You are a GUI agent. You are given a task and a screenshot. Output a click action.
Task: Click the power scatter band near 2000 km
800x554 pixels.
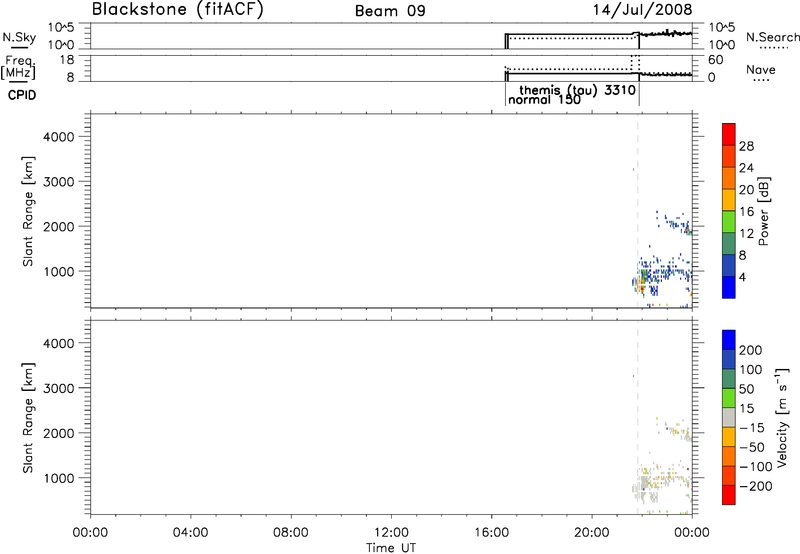[674, 222]
